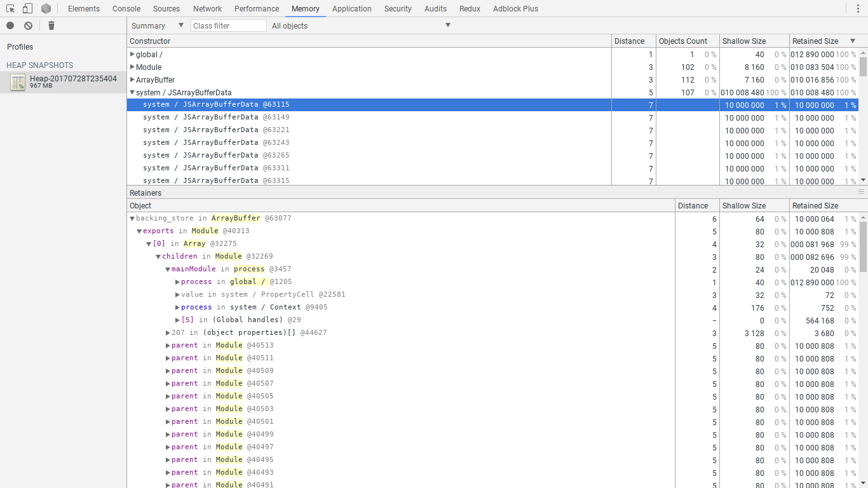This screenshot has width=868, height=488.
Task: Select row JSArrayBufferData @63265
Action: pos(492,156)
